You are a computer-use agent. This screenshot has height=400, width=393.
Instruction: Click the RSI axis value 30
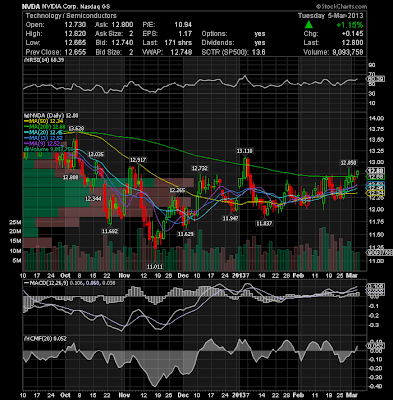click(372, 94)
